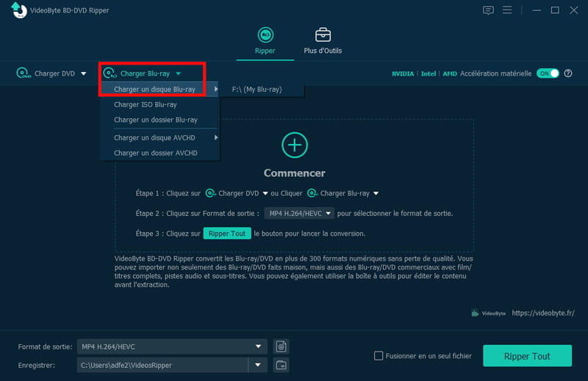Viewport: 588px width, 381px height.
Task: Open output format settings icon
Action: pos(282,346)
